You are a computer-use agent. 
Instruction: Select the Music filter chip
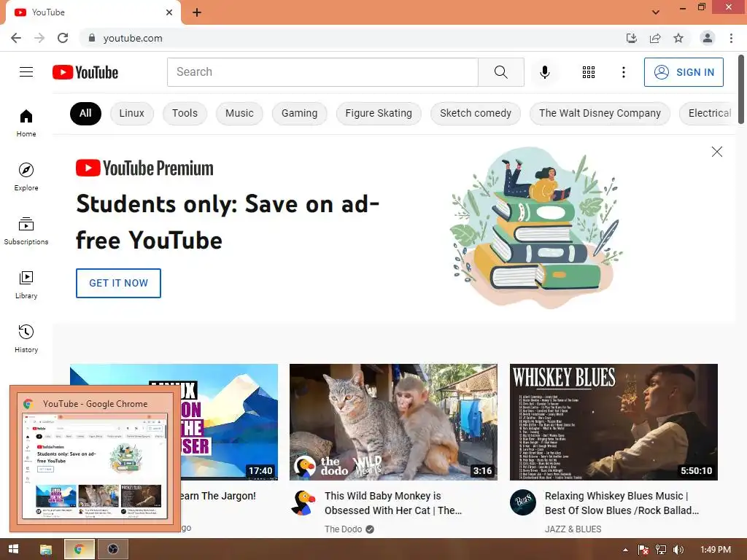tap(239, 113)
